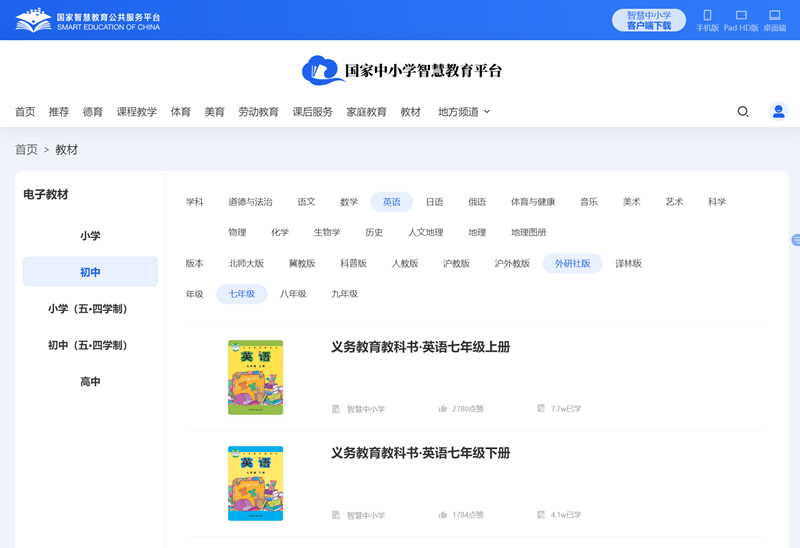800x548 pixels.
Task: Click 智慧中小学客户端下载 button
Action: click(648, 20)
